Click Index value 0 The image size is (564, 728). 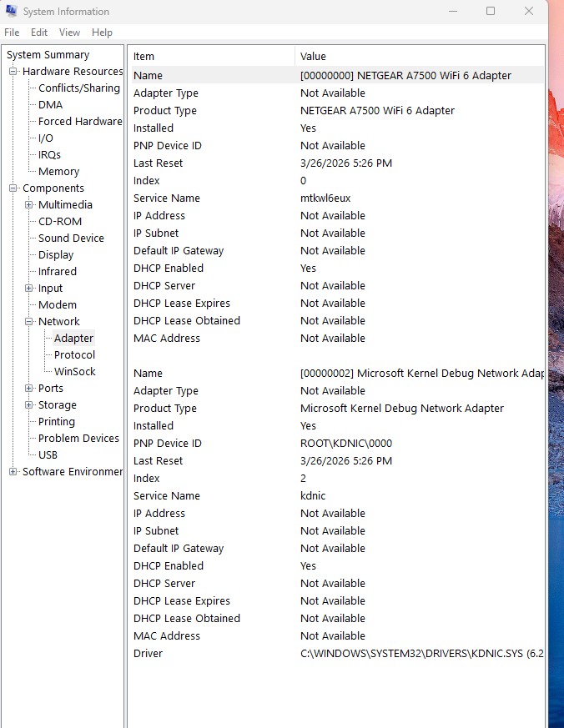(x=303, y=181)
